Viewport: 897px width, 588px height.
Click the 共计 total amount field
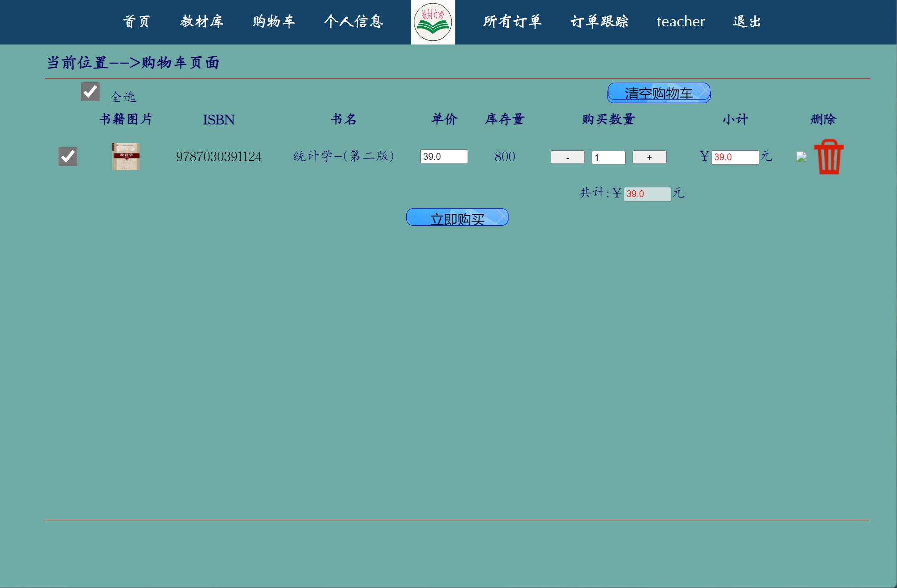(x=647, y=194)
